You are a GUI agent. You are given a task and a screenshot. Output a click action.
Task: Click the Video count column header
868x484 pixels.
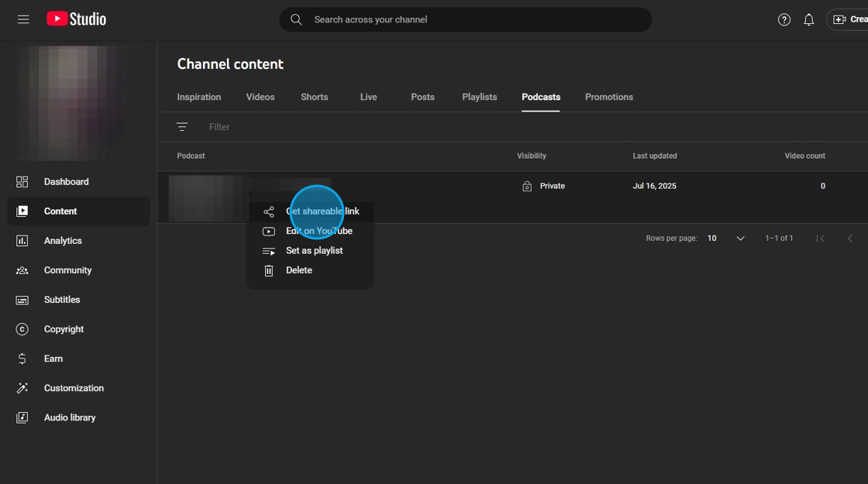[x=805, y=156]
